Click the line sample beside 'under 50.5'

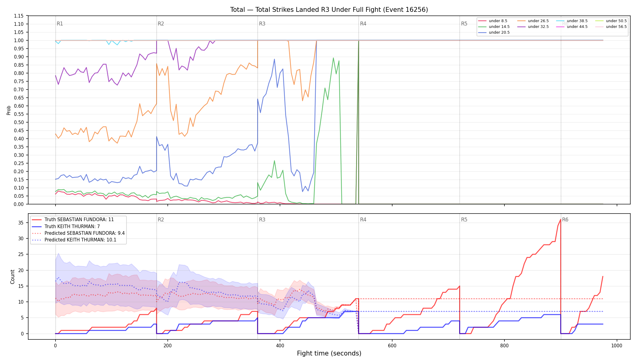pos(599,21)
